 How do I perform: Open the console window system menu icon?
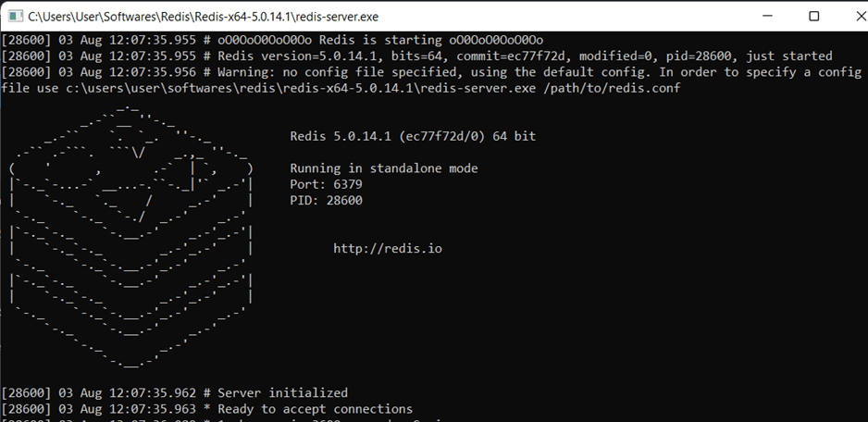(14, 16)
